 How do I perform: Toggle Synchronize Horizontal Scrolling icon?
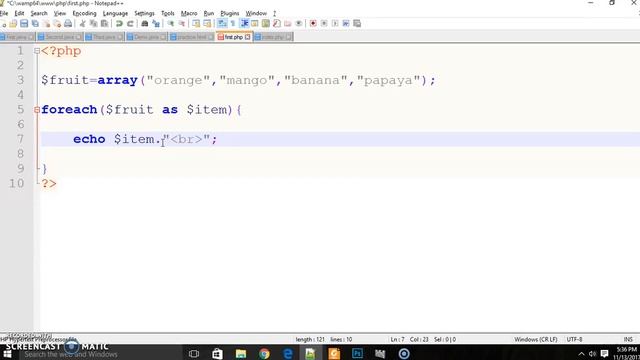(x=207, y=24)
